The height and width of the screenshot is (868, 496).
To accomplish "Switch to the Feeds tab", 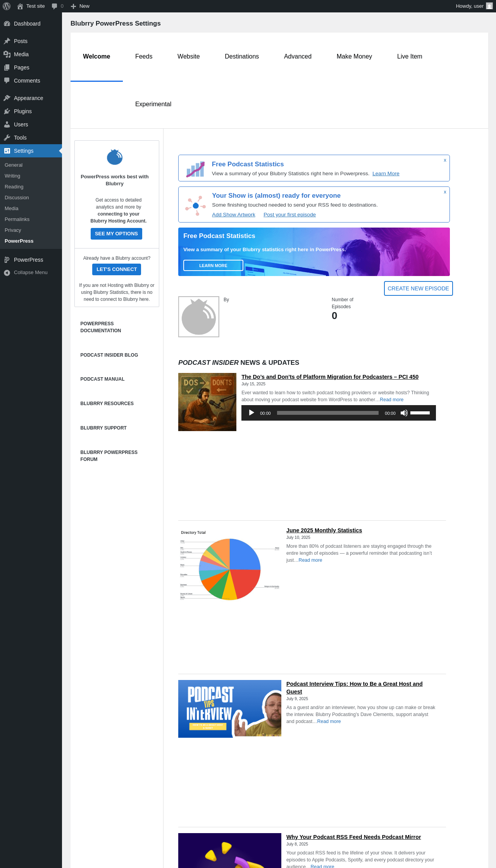I will pos(144,57).
